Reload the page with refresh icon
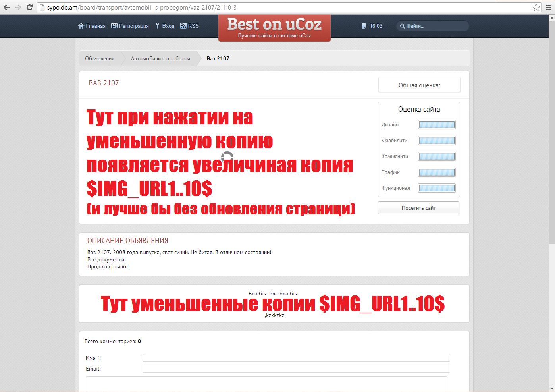555x392 pixels. (29, 7)
